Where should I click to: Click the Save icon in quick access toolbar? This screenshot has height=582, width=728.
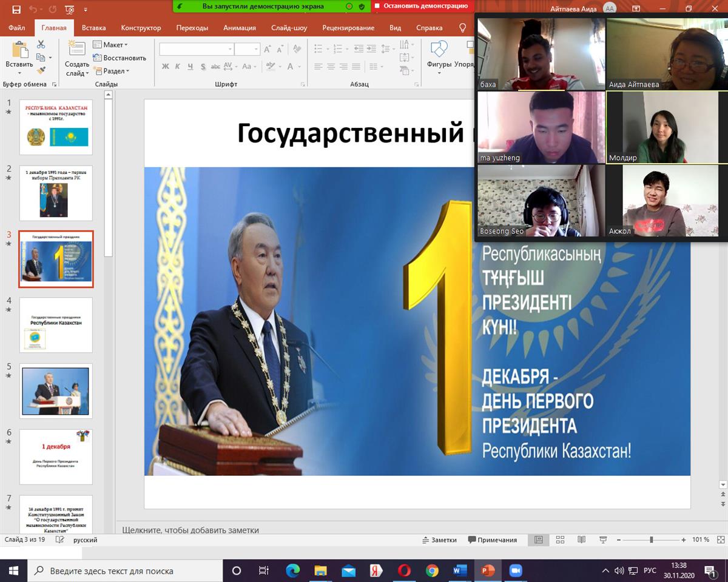point(16,10)
